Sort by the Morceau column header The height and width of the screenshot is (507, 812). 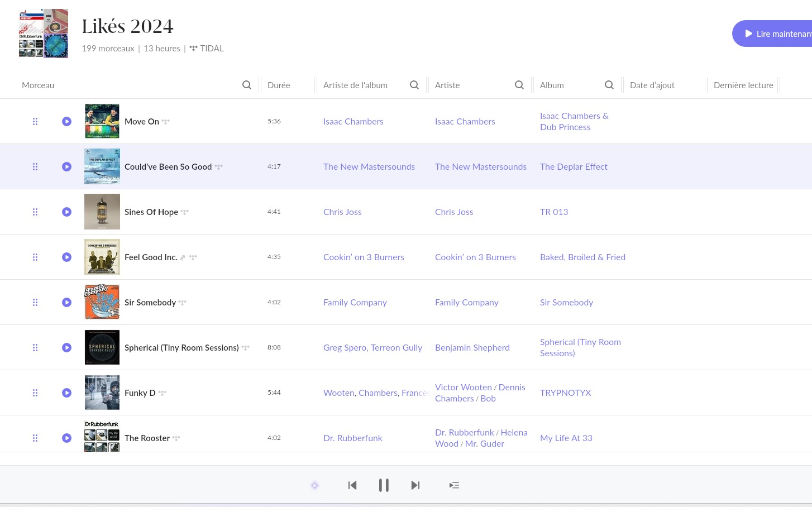[38, 85]
